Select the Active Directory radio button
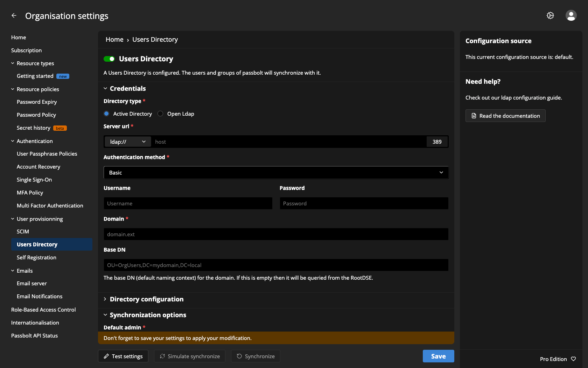Viewport: 588px width, 368px height. 106,114
